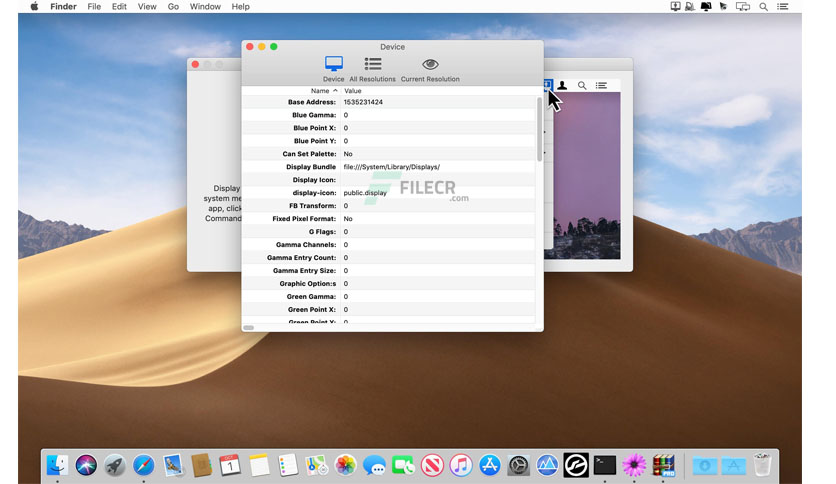Select the Green Point X row
Viewport: 836px width, 484px height.
click(389, 310)
